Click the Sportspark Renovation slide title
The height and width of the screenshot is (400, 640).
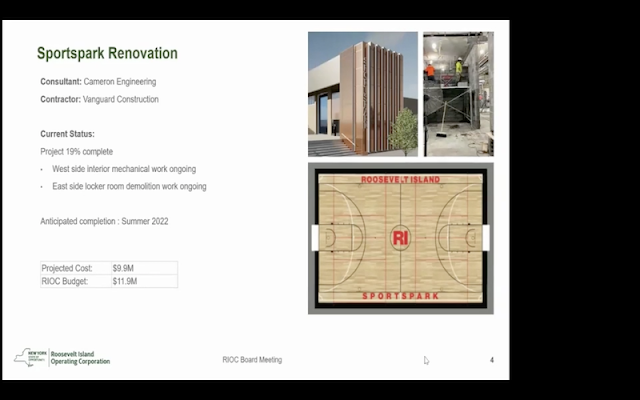click(x=107, y=53)
